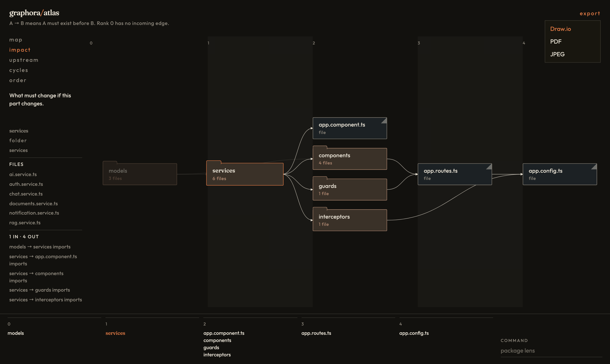The image size is (610, 364).
Task: Switch to the upstream view
Action: (24, 60)
